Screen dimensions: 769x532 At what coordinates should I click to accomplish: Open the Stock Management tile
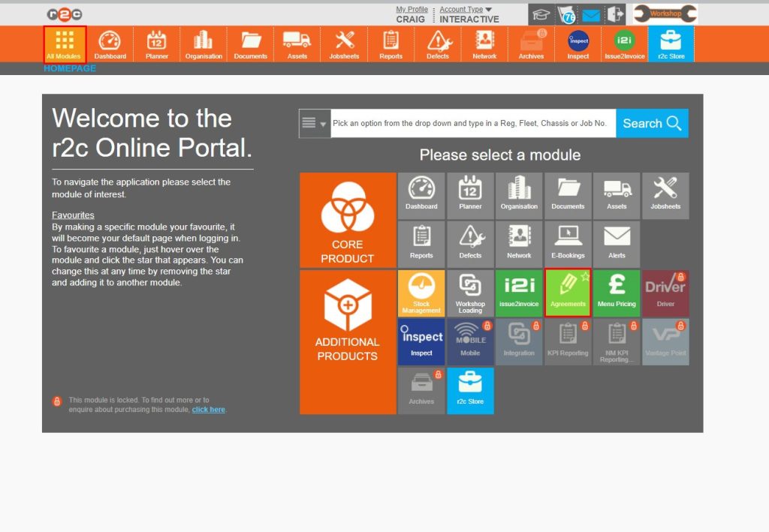[421, 293]
